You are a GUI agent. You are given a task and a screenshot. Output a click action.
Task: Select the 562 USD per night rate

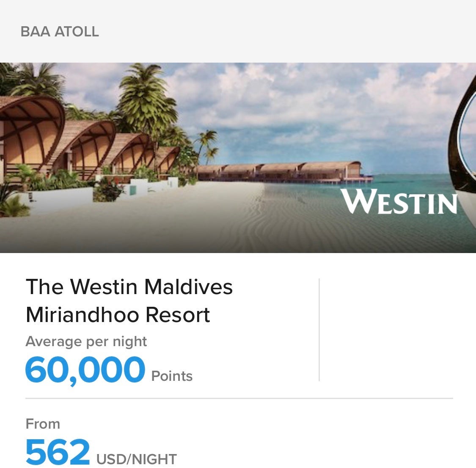[x=58, y=451]
